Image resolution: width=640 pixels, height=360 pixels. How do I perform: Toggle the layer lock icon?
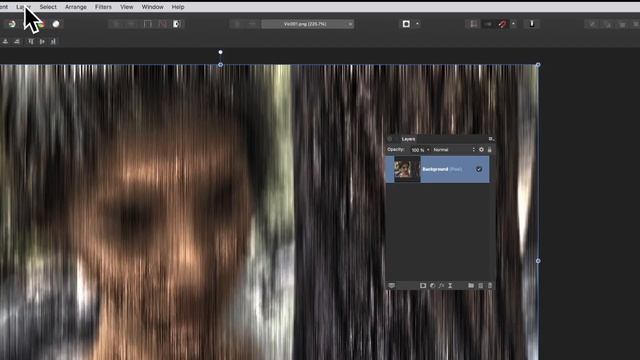[489, 150]
